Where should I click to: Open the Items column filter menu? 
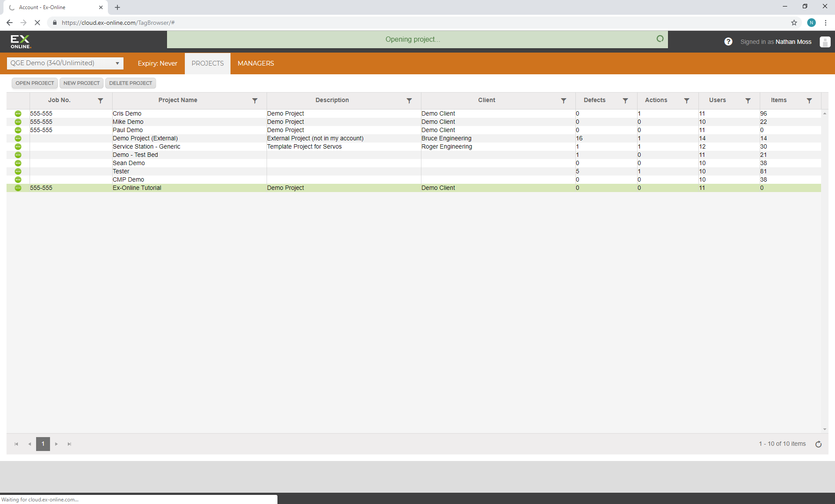point(809,100)
